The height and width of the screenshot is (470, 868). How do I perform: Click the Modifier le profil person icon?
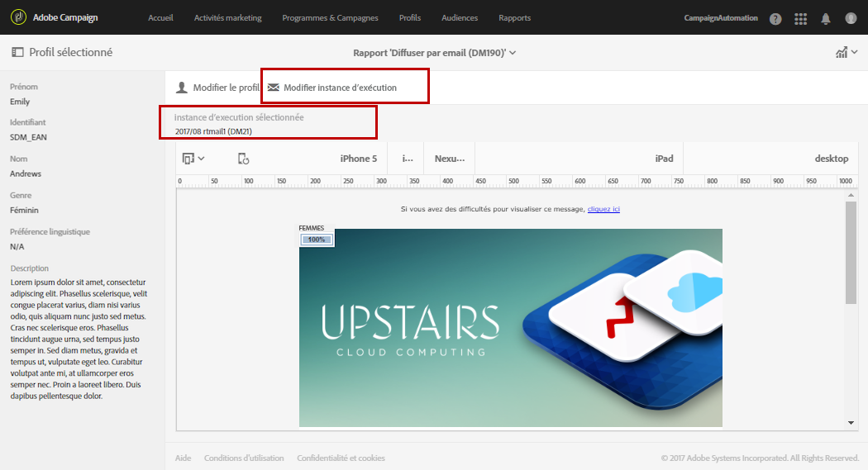(x=182, y=88)
